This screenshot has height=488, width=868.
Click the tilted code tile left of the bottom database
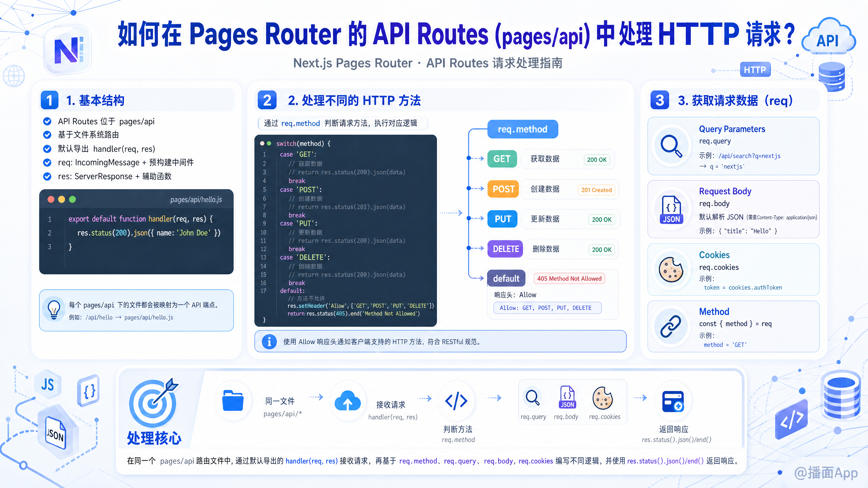(x=792, y=419)
